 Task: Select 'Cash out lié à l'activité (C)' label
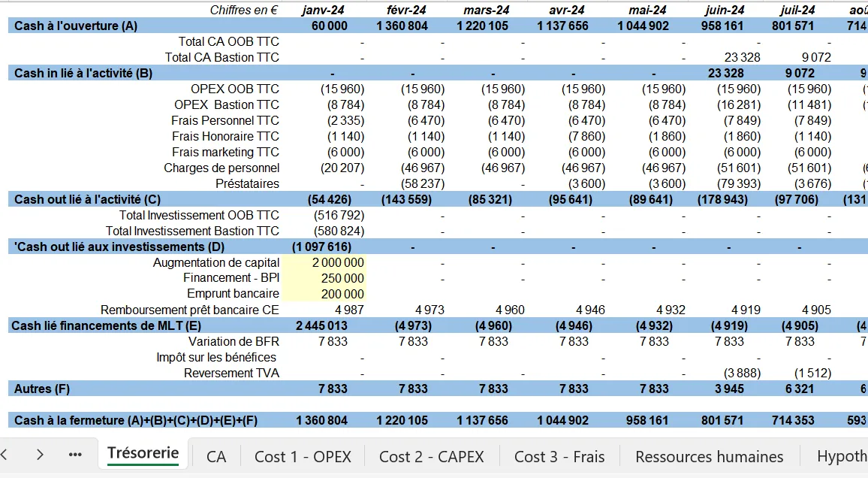point(87,199)
